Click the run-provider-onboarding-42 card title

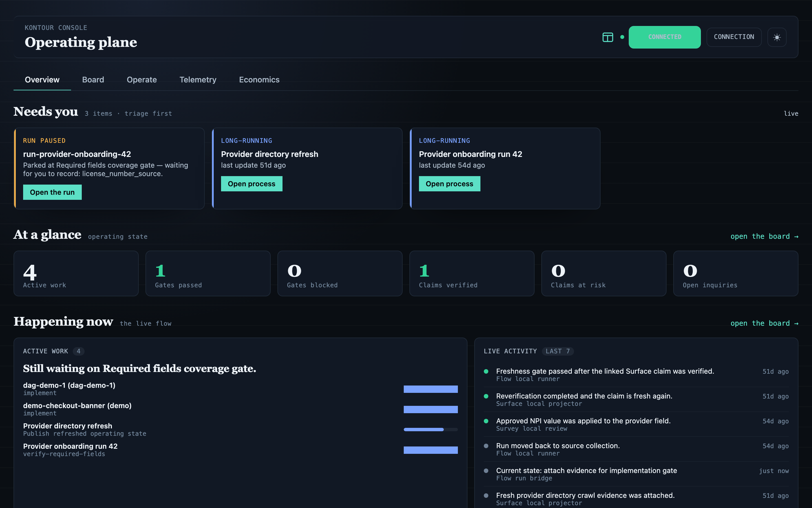pos(77,154)
